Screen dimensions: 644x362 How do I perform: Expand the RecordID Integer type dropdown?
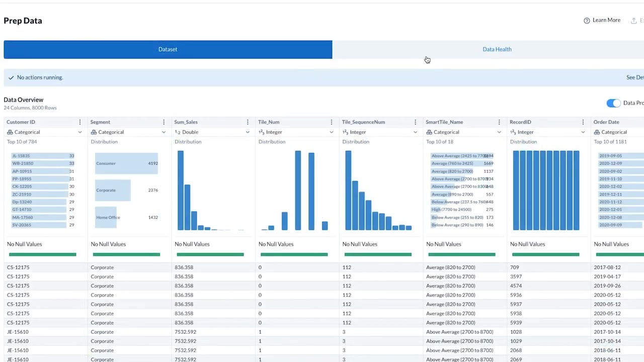point(547,132)
